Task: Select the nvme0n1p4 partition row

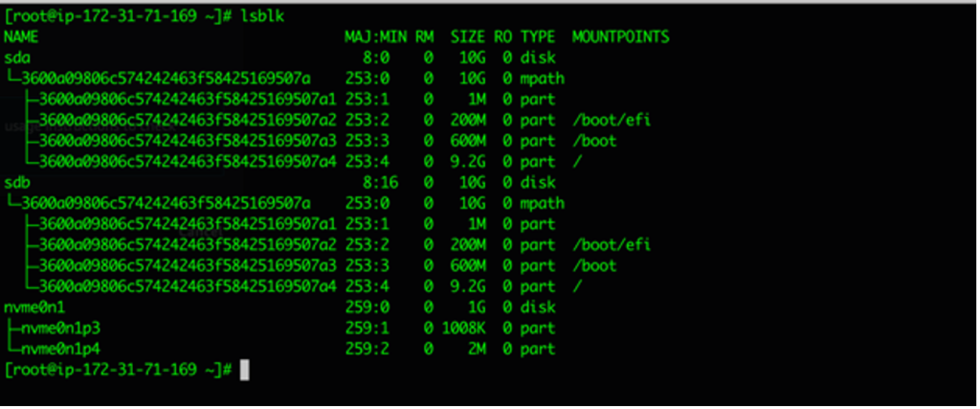Action: (279, 349)
